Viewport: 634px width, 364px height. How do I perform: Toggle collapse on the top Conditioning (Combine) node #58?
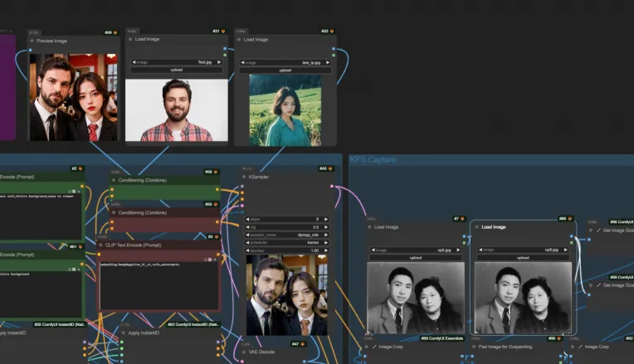[x=114, y=180]
